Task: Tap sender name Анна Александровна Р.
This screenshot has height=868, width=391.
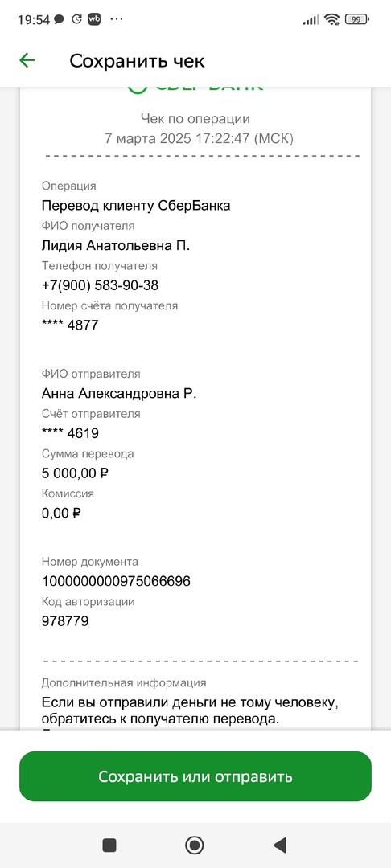Action: point(119,394)
